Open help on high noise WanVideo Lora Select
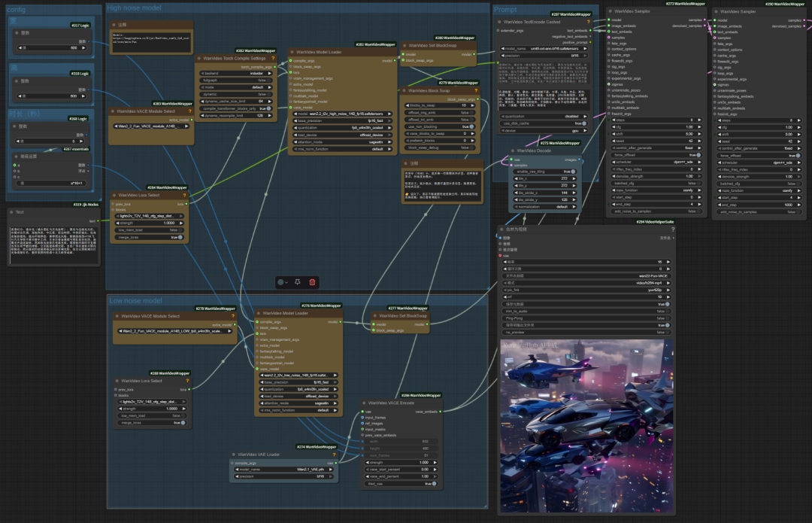 click(184, 196)
